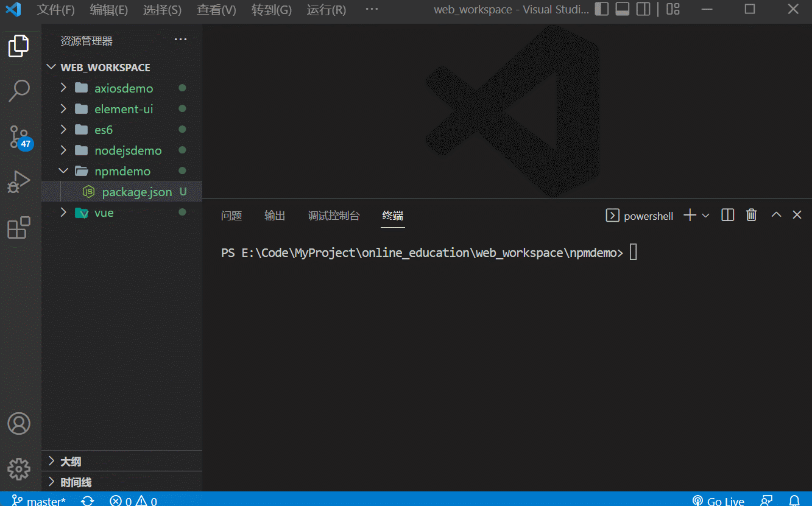This screenshot has width=812, height=506.
Task: Collapse the WEB_WORKSPACE root section
Action: pyautogui.click(x=52, y=68)
